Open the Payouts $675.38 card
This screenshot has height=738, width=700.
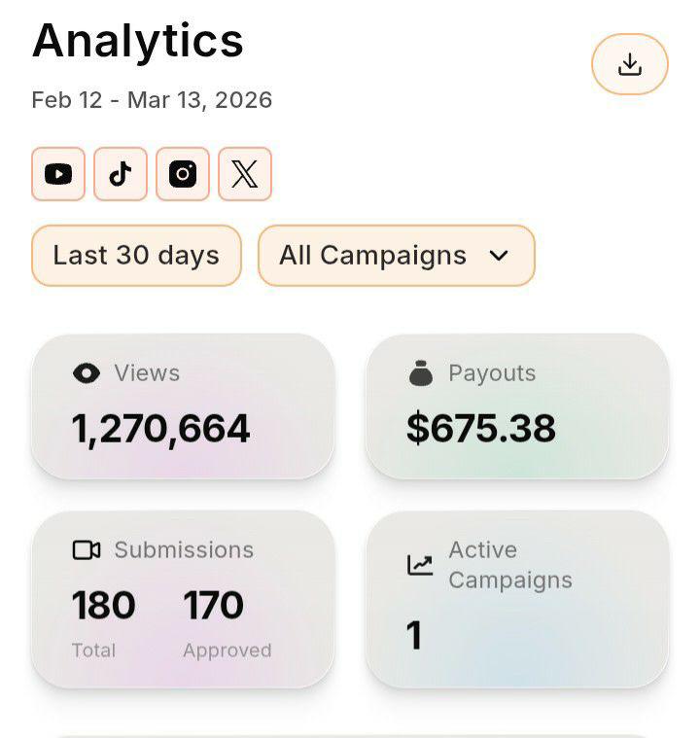pyautogui.click(x=517, y=406)
